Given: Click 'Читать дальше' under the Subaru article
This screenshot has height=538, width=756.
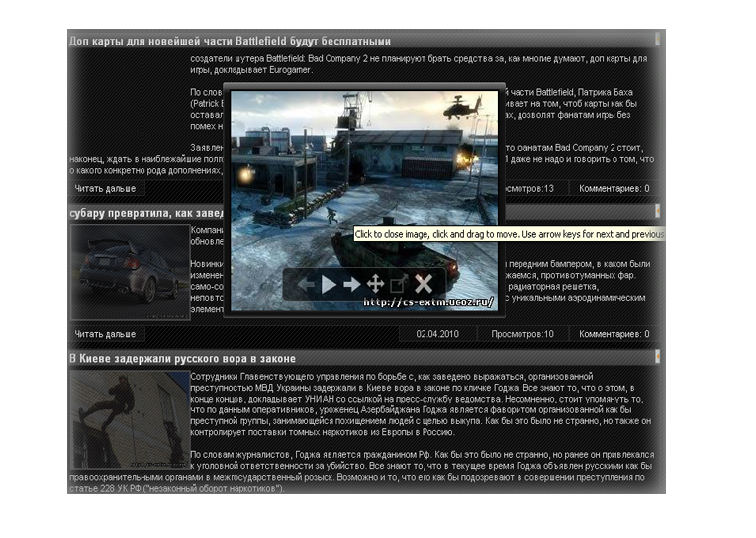Looking at the screenshot, I should coord(105,334).
